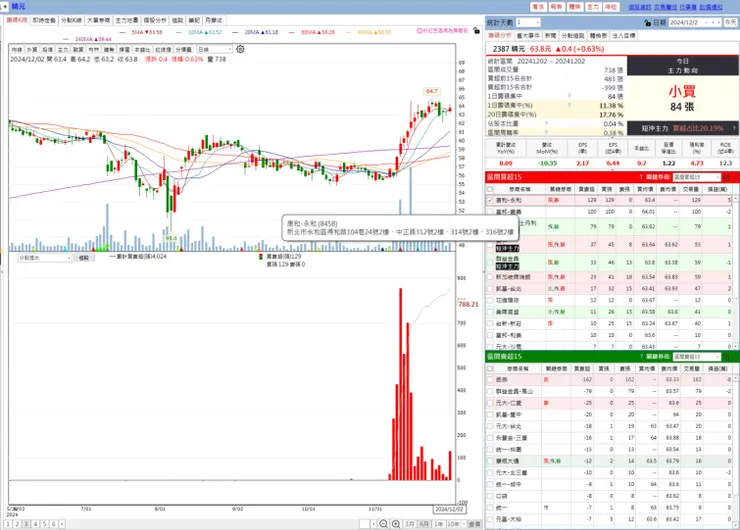
Task: Click the lock icon beside 日期 field
Action: [648, 23]
